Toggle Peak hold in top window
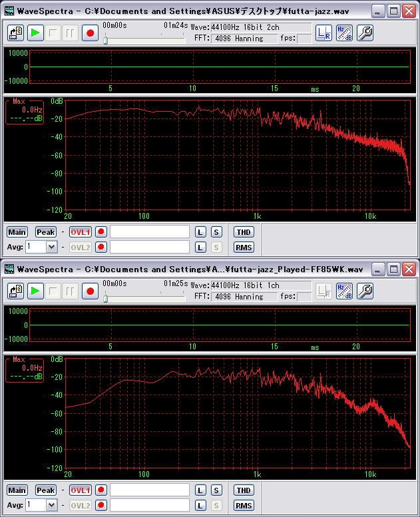This screenshot has height=517, width=420. 45,232
